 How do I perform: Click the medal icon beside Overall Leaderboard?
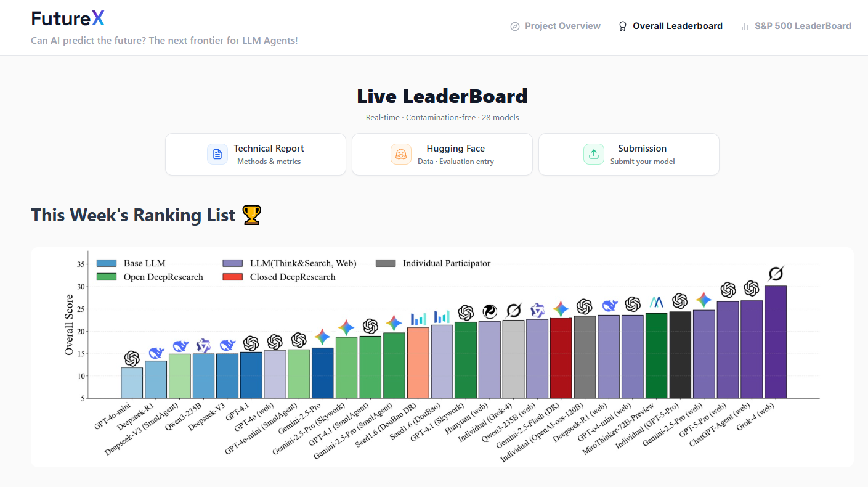click(x=623, y=27)
